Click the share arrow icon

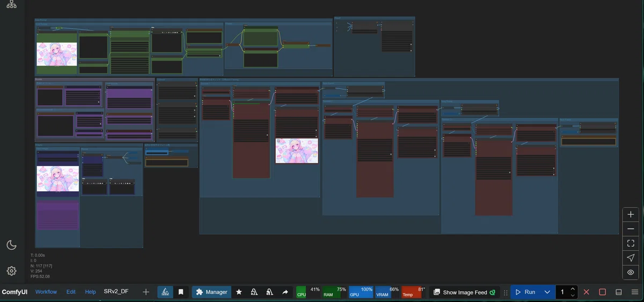[x=285, y=292]
